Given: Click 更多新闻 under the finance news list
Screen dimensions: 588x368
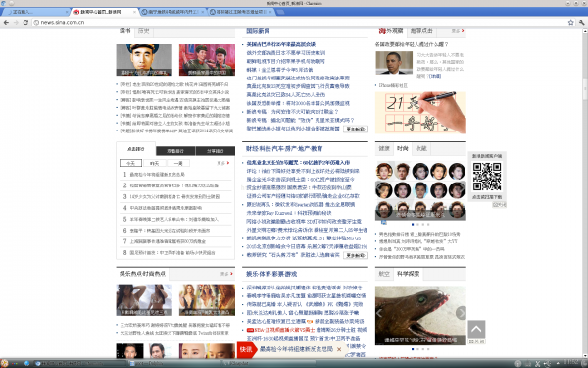Looking at the screenshot, I should [x=356, y=255].
